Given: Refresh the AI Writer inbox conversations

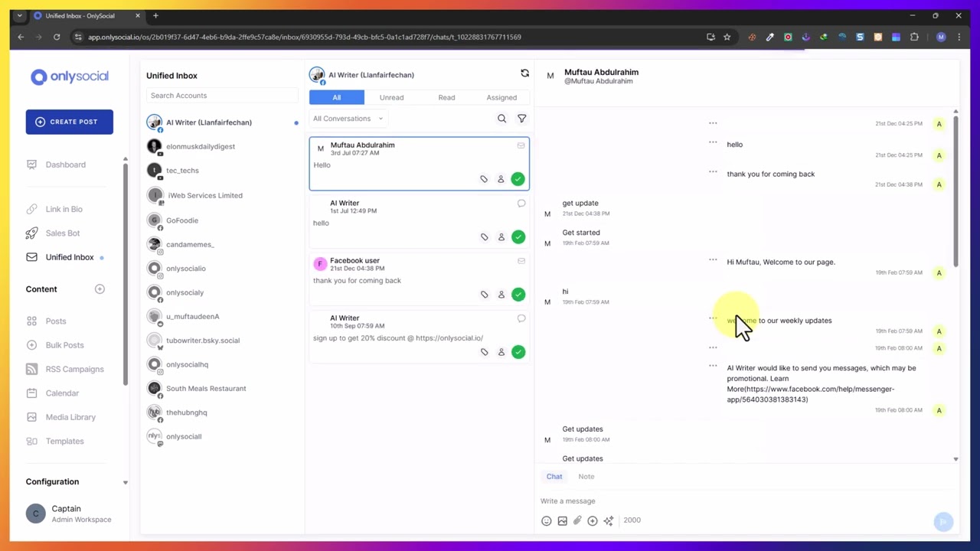Looking at the screenshot, I should point(524,73).
